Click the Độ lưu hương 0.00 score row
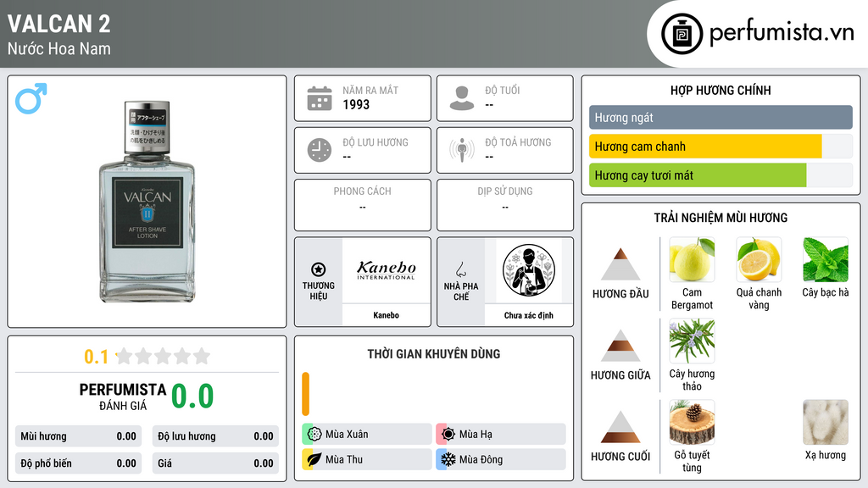The image size is (868, 488). [x=215, y=436]
